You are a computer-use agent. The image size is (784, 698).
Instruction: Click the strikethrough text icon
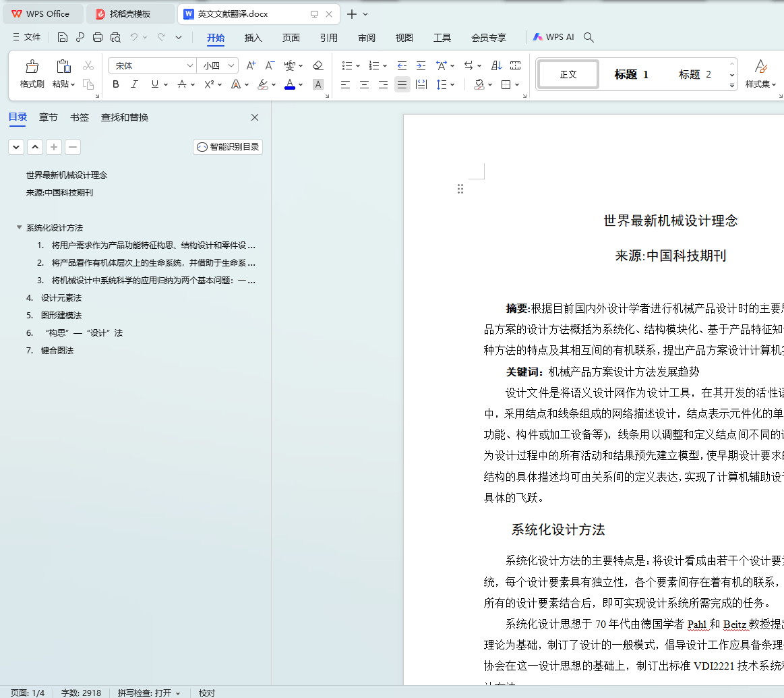pyautogui.click(x=182, y=84)
